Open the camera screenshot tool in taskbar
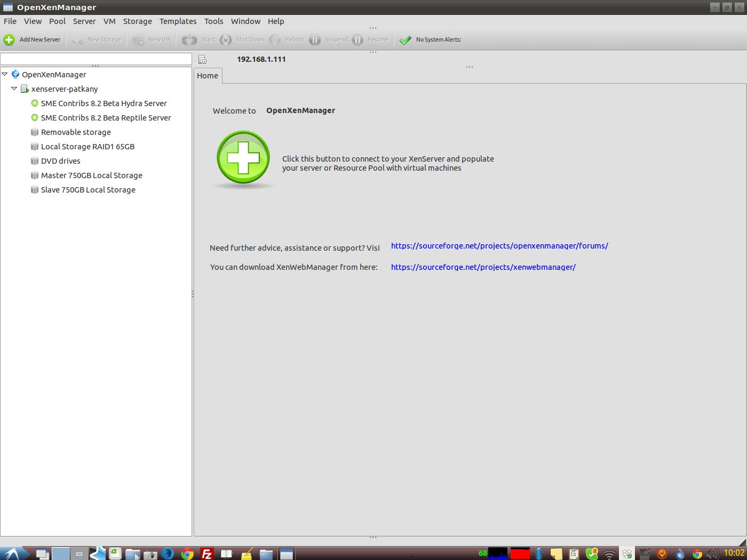The height and width of the screenshot is (560, 747). point(150,555)
